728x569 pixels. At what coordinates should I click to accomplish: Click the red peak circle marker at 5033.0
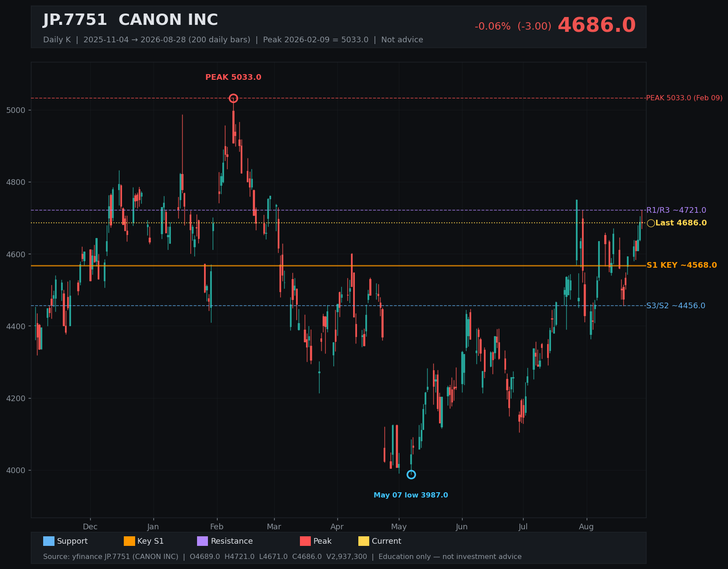tap(233, 99)
